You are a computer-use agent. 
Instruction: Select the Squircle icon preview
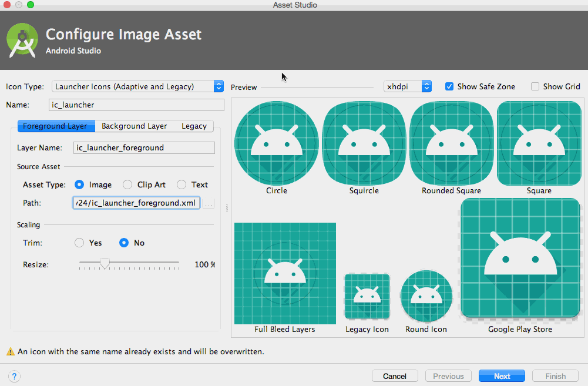(x=364, y=143)
